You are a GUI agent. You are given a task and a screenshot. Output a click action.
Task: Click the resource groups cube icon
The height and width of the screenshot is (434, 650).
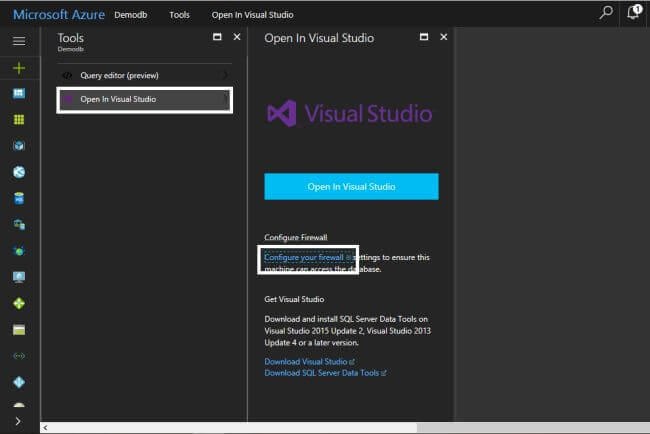[x=19, y=146]
